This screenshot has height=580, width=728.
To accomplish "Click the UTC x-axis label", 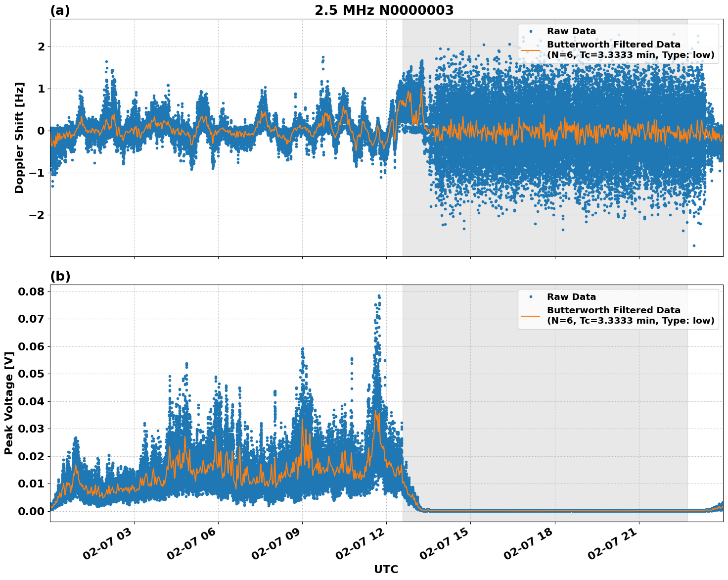I will 386,570.
